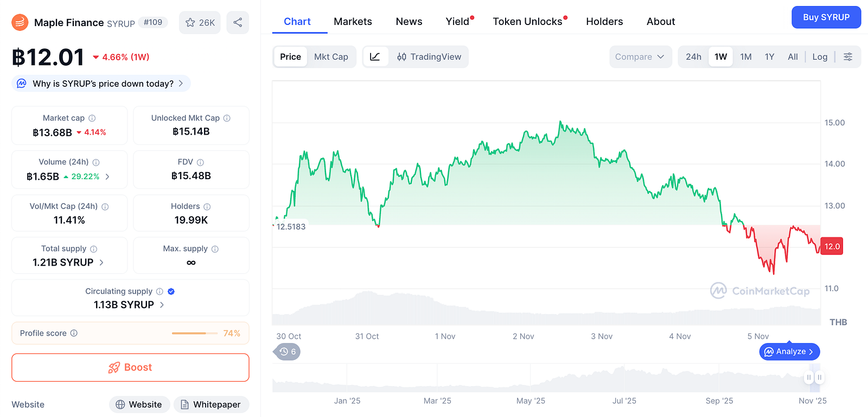Show info for Market cap
This screenshot has width=868, height=417.
point(92,118)
